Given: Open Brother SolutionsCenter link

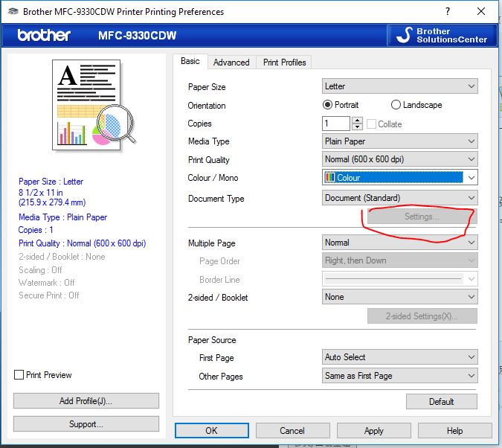Looking at the screenshot, I should pyautogui.click(x=442, y=35).
